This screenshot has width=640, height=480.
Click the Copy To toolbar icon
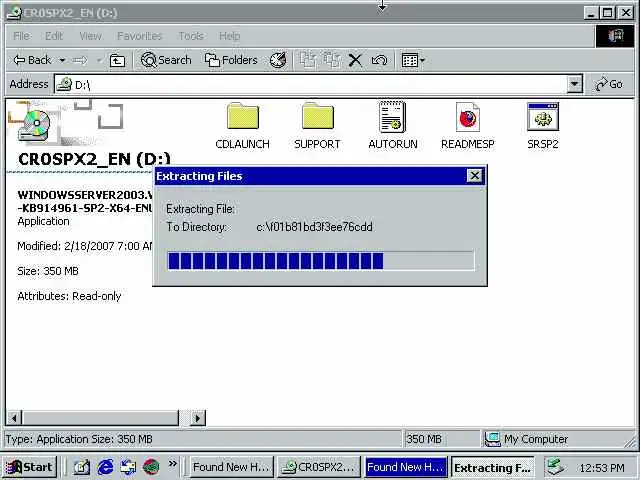(332, 60)
